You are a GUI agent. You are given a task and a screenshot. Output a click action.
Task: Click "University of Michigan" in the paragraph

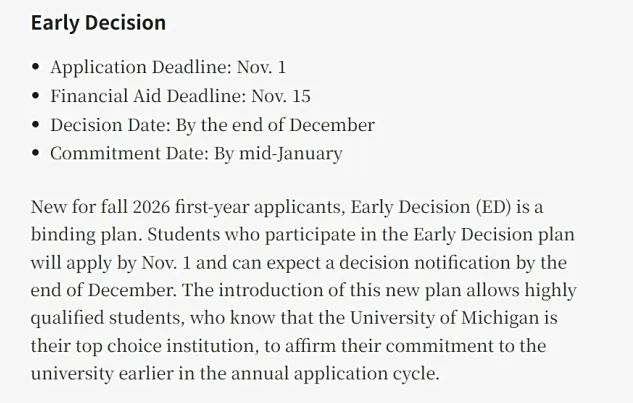(445, 318)
